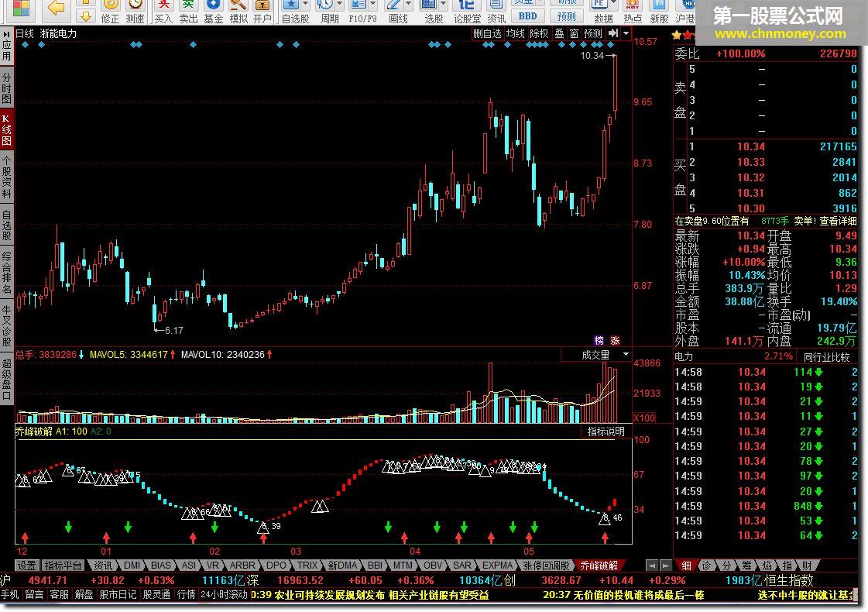Open the 热点 hot topics icon
Viewport: 868px width, 612px height.
tap(633, 12)
